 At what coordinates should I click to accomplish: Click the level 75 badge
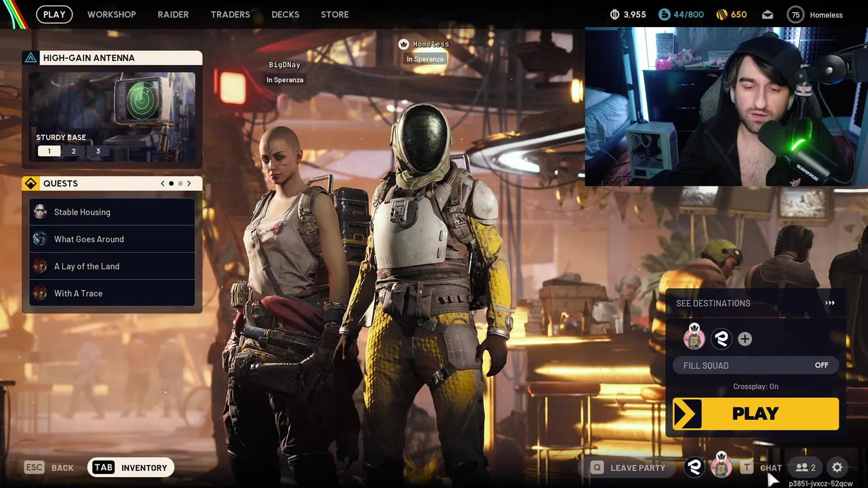(795, 14)
